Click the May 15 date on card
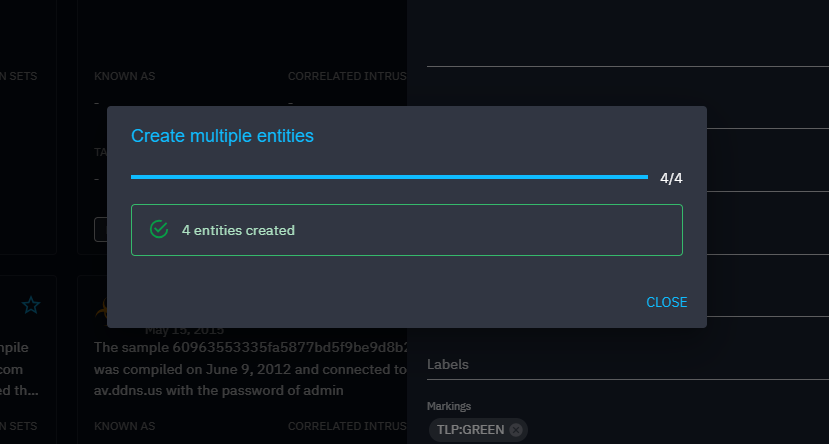 [184, 330]
